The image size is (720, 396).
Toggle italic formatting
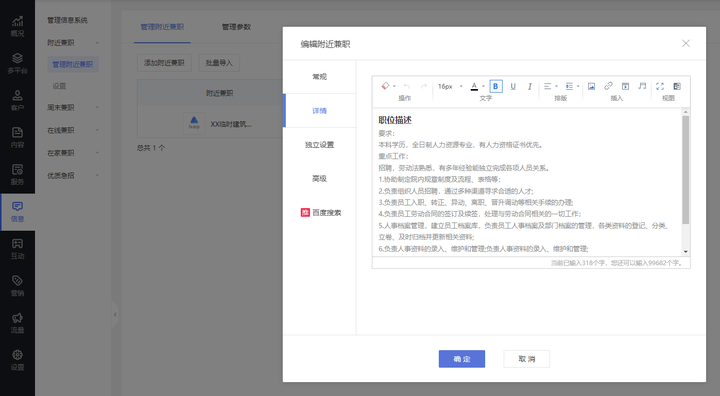[529, 86]
